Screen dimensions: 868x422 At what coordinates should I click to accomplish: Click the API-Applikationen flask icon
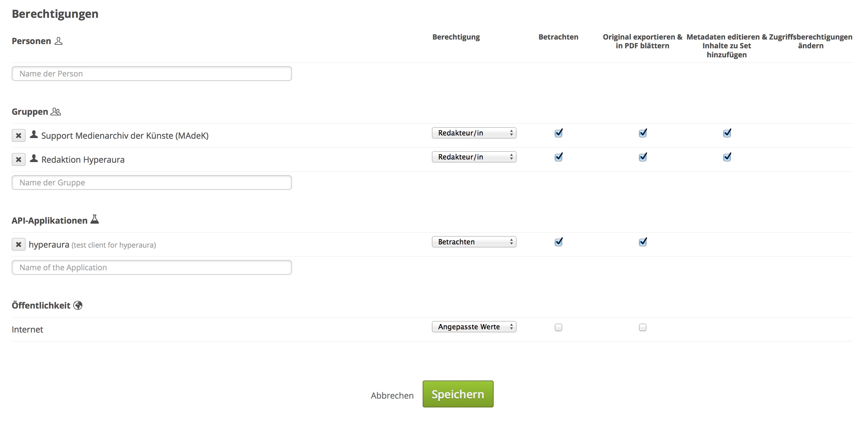click(x=95, y=219)
